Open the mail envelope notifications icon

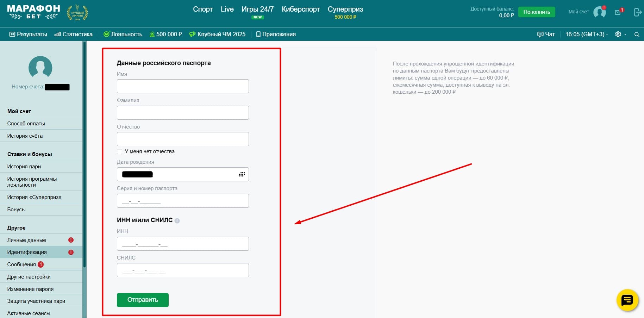click(x=618, y=12)
